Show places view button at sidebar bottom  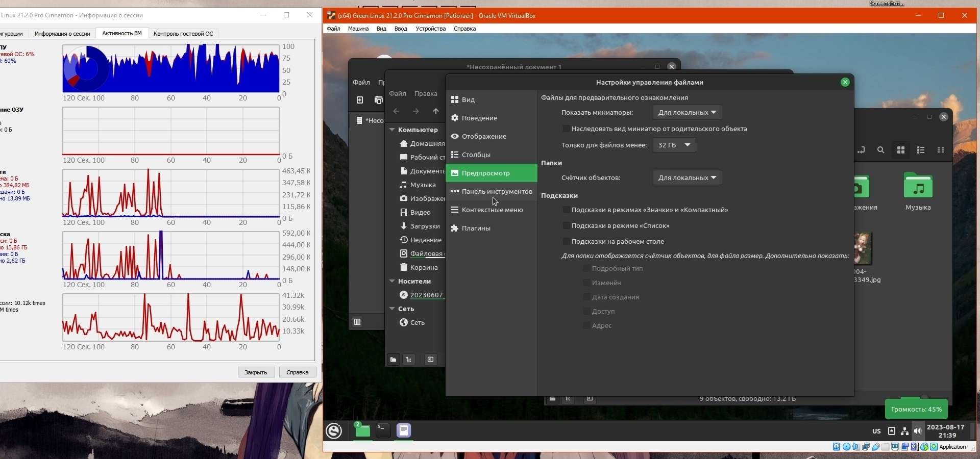click(393, 360)
